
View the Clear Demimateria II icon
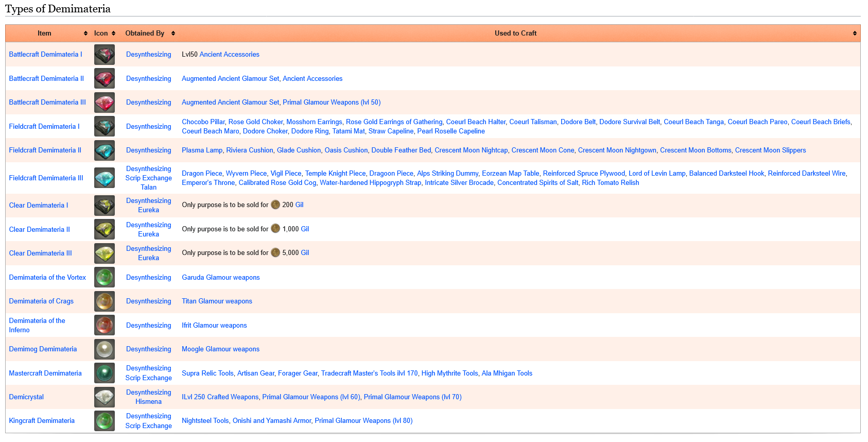(105, 229)
